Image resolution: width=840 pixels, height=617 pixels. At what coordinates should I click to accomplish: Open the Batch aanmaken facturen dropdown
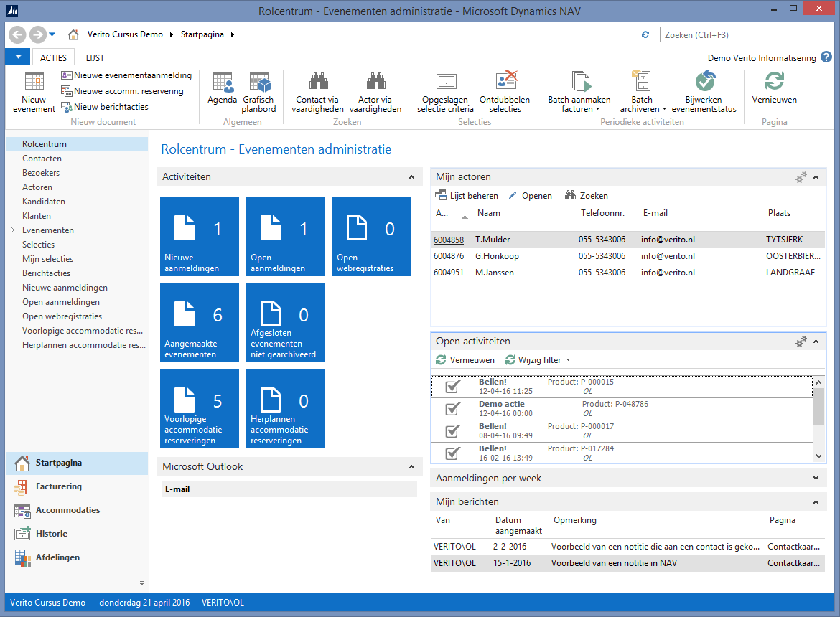[x=579, y=92]
